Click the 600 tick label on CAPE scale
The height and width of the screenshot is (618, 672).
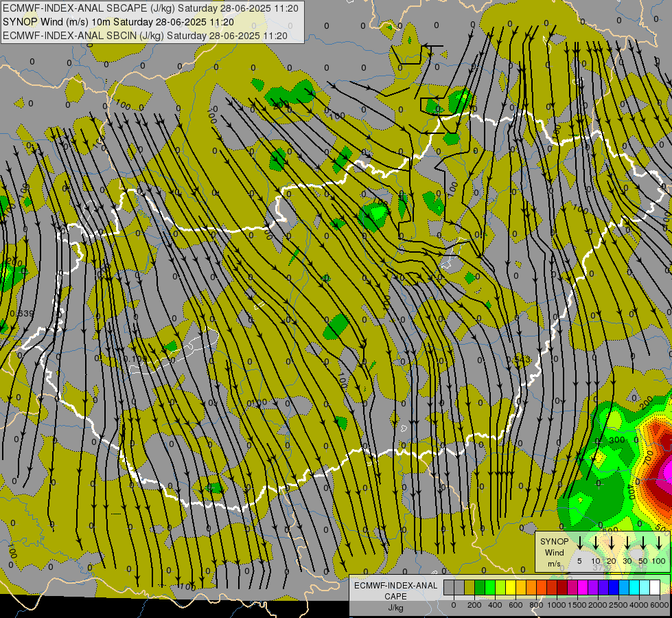point(515,605)
